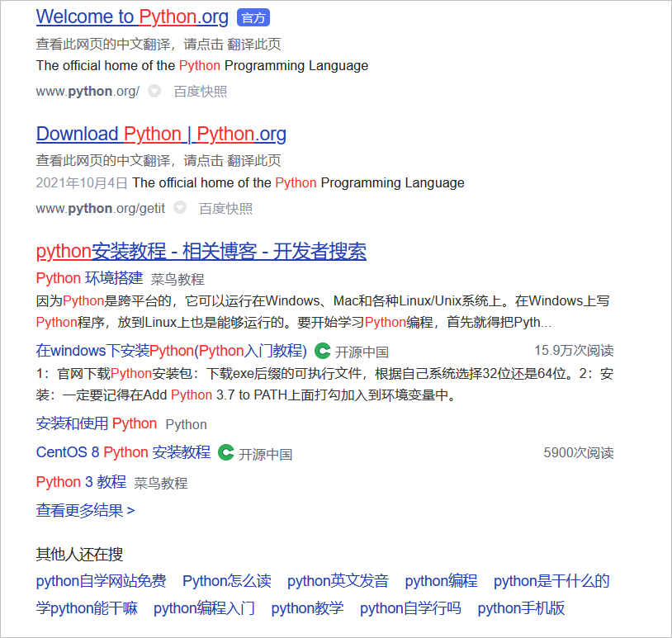Viewport: 672px width, 638px height.
Task: Open the www.python.org/getit URL link
Action: (x=100, y=208)
